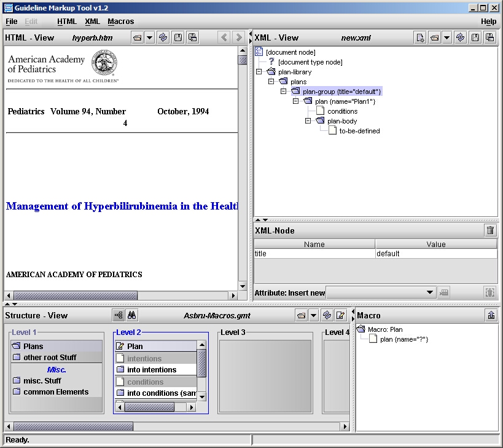Click the rightmost icon in the Attribute row
The height and width of the screenshot is (448, 503).
coord(490,293)
